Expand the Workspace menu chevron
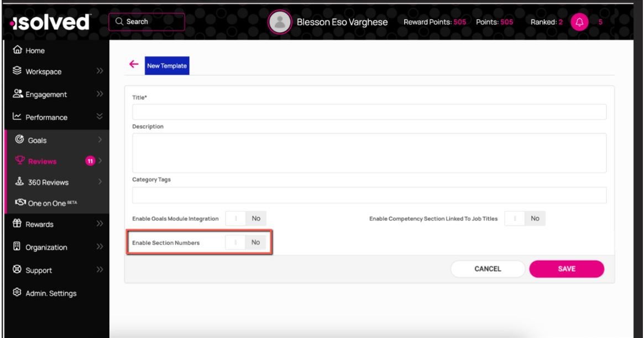Image resolution: width=644 pixels, height=338 pixels. [x=100, y=71]
